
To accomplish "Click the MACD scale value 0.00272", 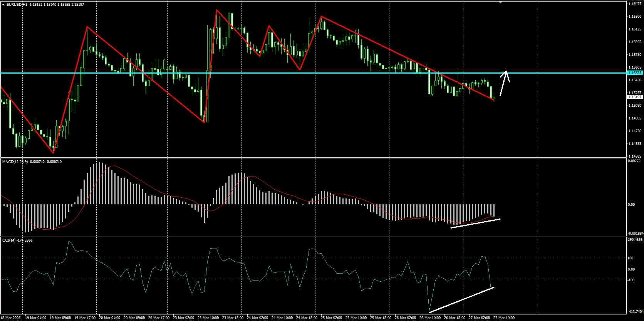I will 634,161.
